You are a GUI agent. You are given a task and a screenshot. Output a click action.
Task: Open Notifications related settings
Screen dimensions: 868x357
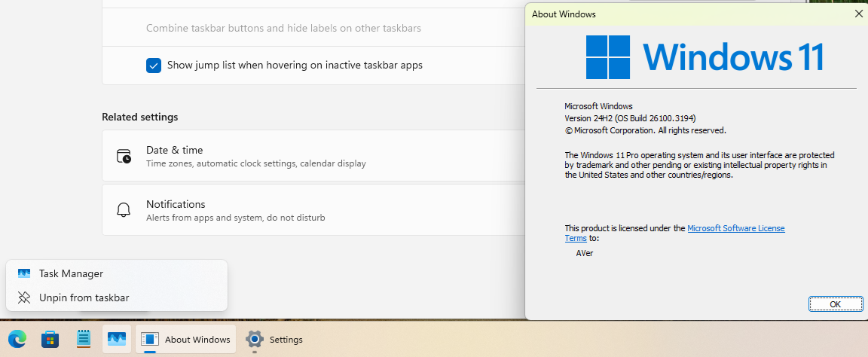(x=313, y=210)
